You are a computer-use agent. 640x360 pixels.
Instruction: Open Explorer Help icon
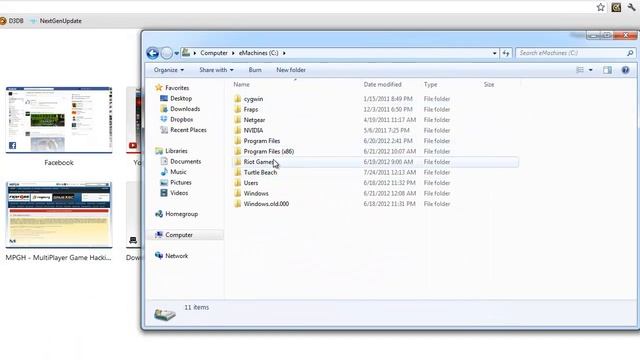tap(625, 70)
